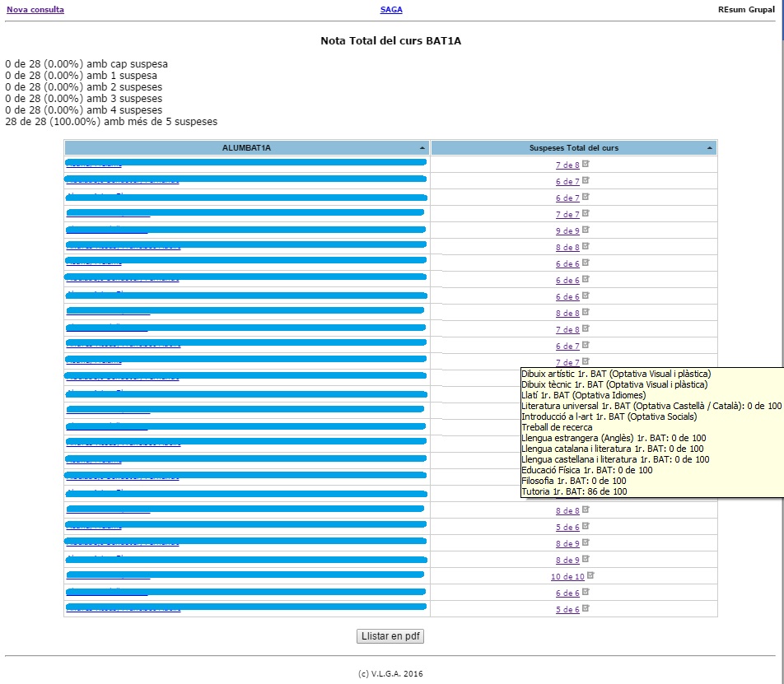The width and height of the screenshot is (784, 684).
Task: Click the small icon beside the "9 de 9" link
Action: 586,230
